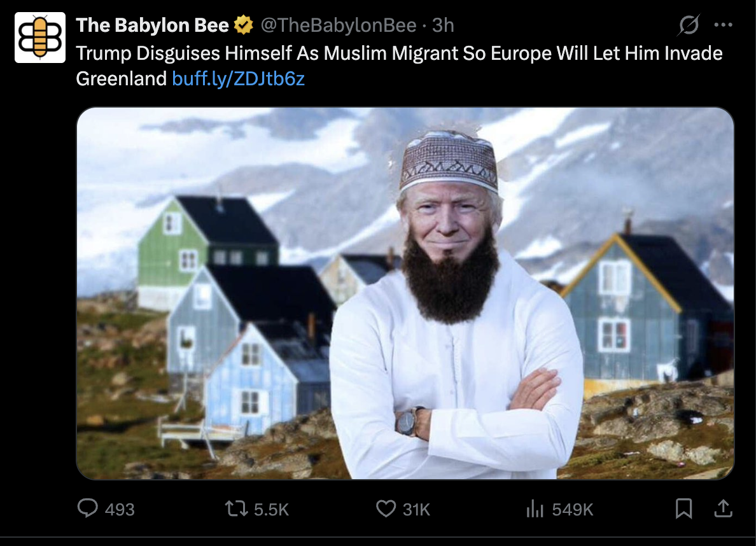The height and width of the screenshot is (546, 756).
Task: Open The Babylon Bee profile avatar
Action: click(x=40, y=38)
